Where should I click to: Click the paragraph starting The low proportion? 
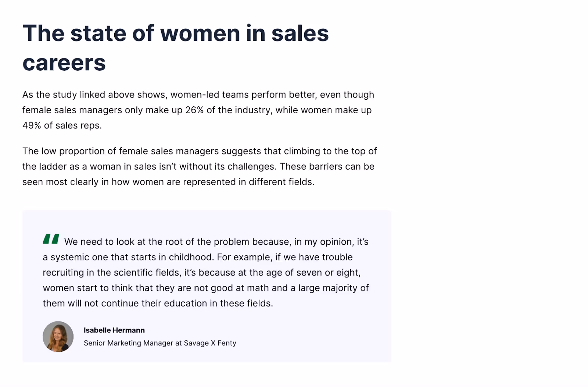[x=200, y=166]
